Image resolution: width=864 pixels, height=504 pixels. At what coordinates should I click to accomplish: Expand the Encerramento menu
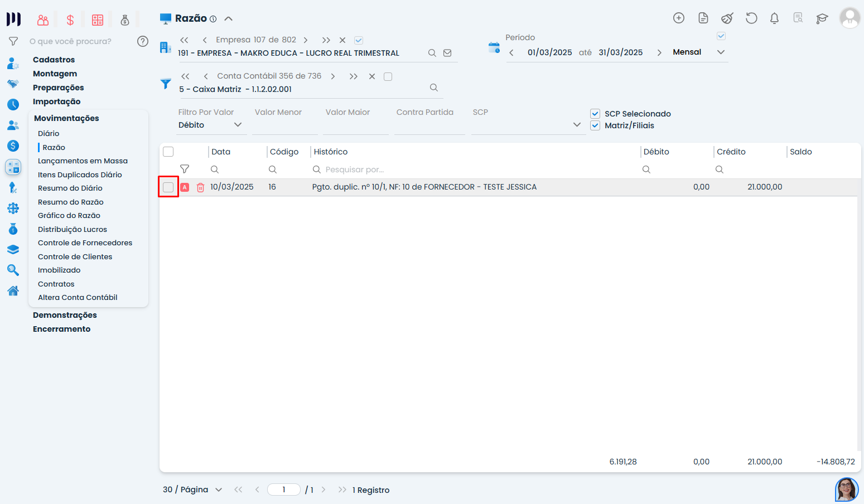(x=61, y=329)
